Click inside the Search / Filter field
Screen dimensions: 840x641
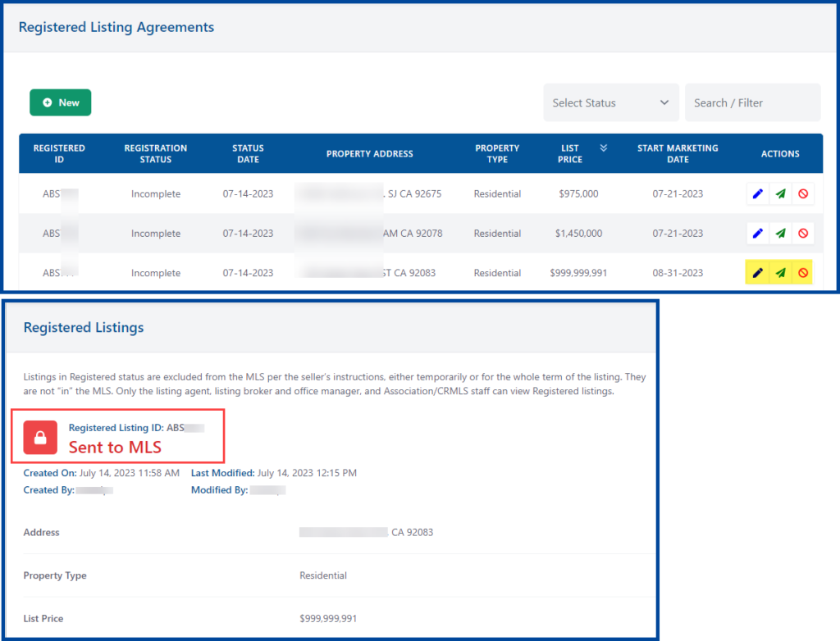pyautogui.click(x=752, y=102)
